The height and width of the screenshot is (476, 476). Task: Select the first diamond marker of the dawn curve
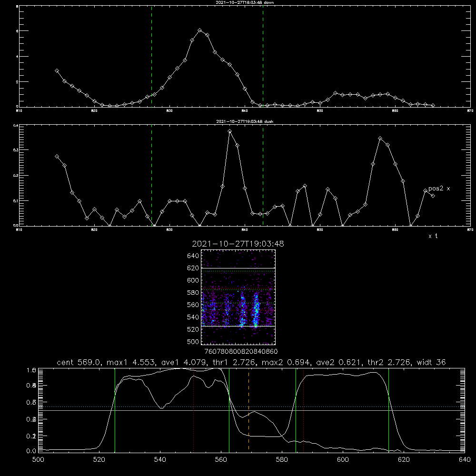tap(57, 71)
